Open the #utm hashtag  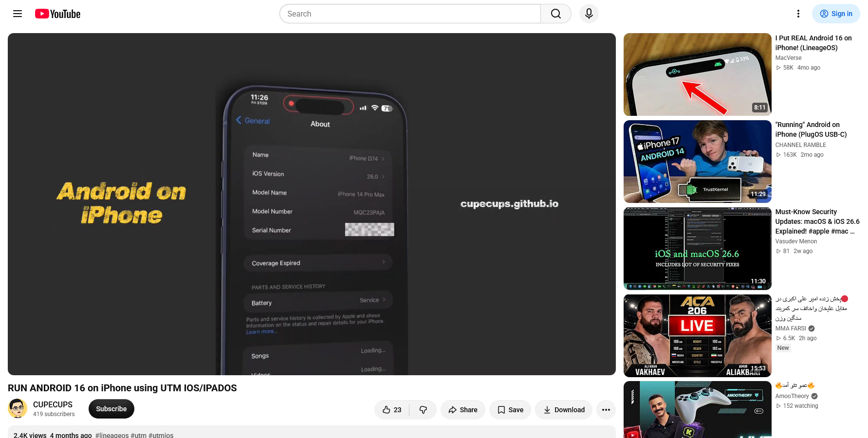pos(139,435)
